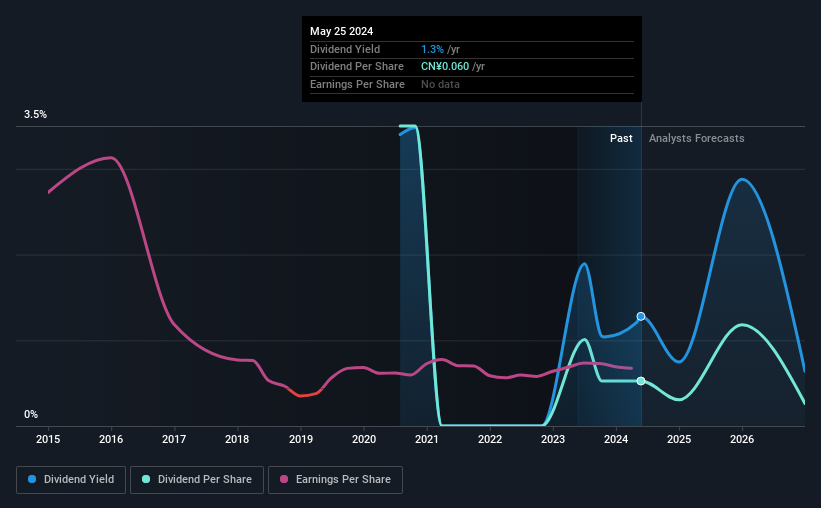Click the 2025 x-axis label

click(679, 439)
